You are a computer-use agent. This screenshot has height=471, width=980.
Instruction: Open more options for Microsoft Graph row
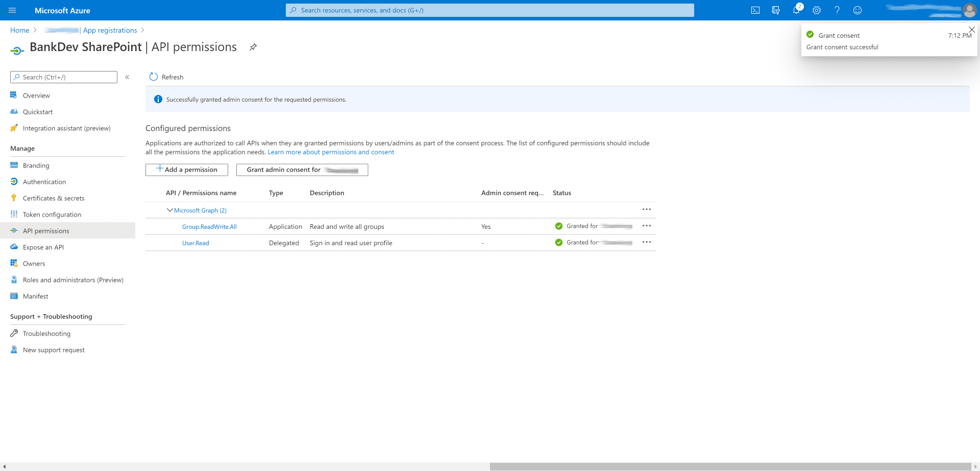647,209
